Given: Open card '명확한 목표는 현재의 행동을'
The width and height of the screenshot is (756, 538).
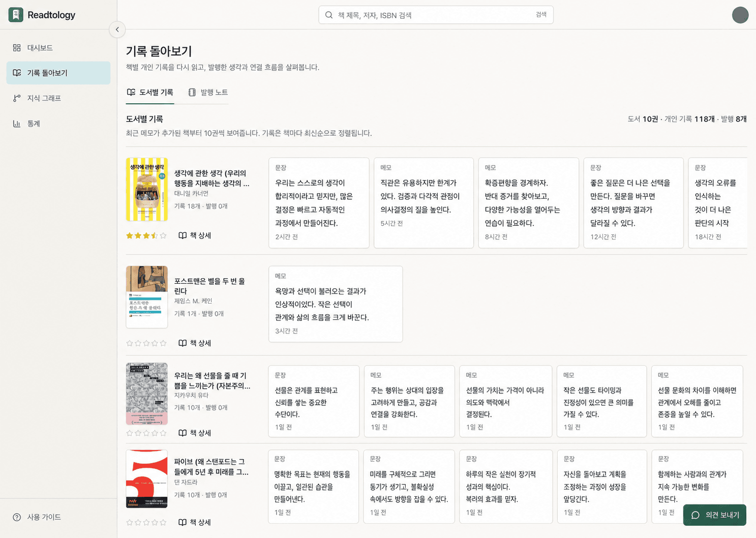Looking at the screenshot, I should [313, 487].
